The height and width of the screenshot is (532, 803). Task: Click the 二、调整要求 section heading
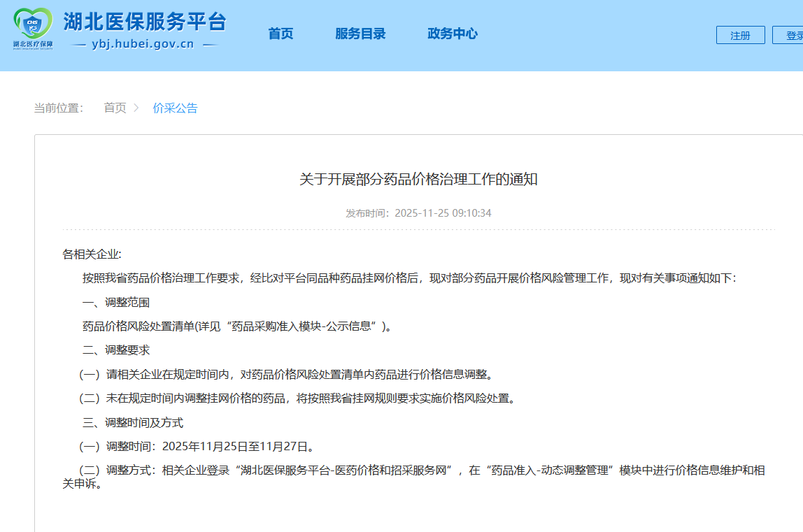click(x=116, y=350)
